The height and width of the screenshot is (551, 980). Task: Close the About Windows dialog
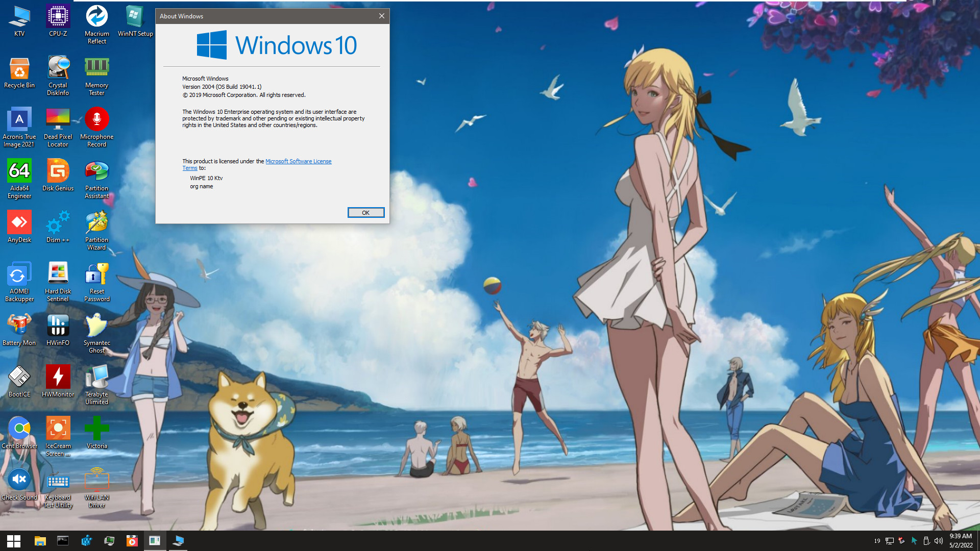pos(381,16)
